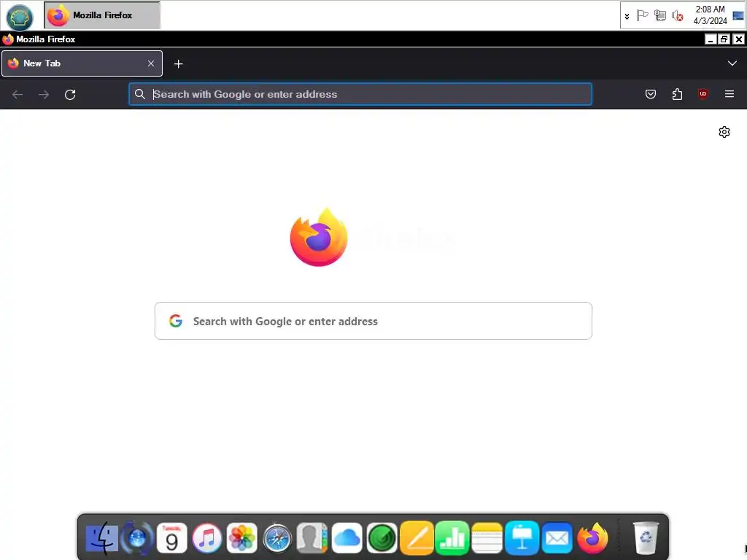This screenshot has height=560, width=747.
Task: Open the Music icon in dock
Action: [x=206, y=538]
